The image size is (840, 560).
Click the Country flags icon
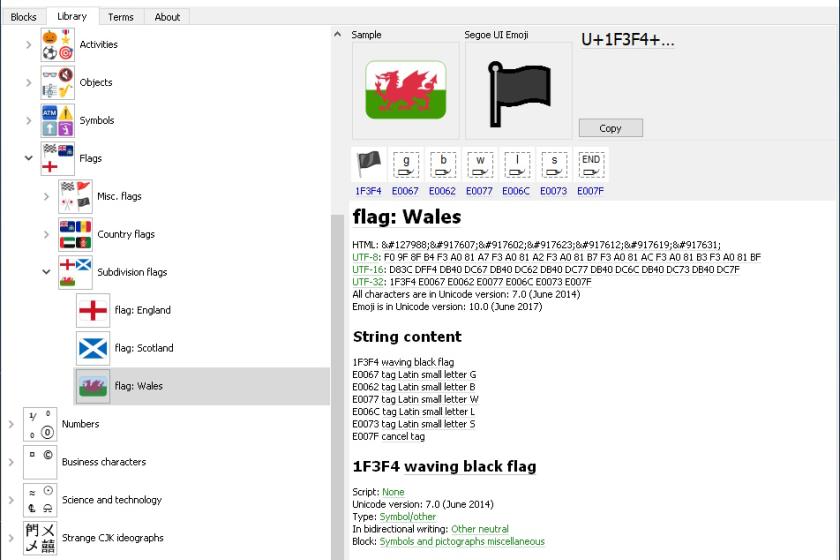[x=75, y=235]
